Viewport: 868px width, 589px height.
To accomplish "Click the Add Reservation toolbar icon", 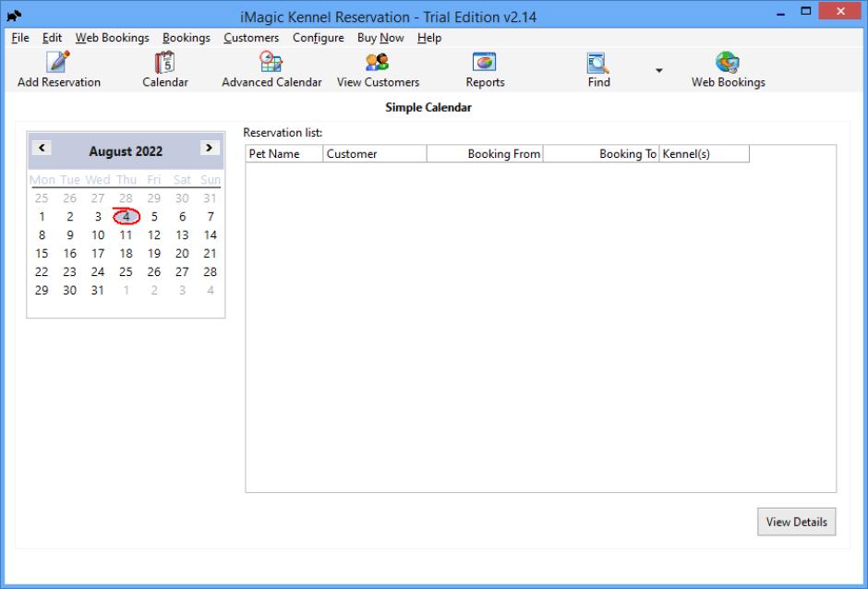I will (58, 63).
